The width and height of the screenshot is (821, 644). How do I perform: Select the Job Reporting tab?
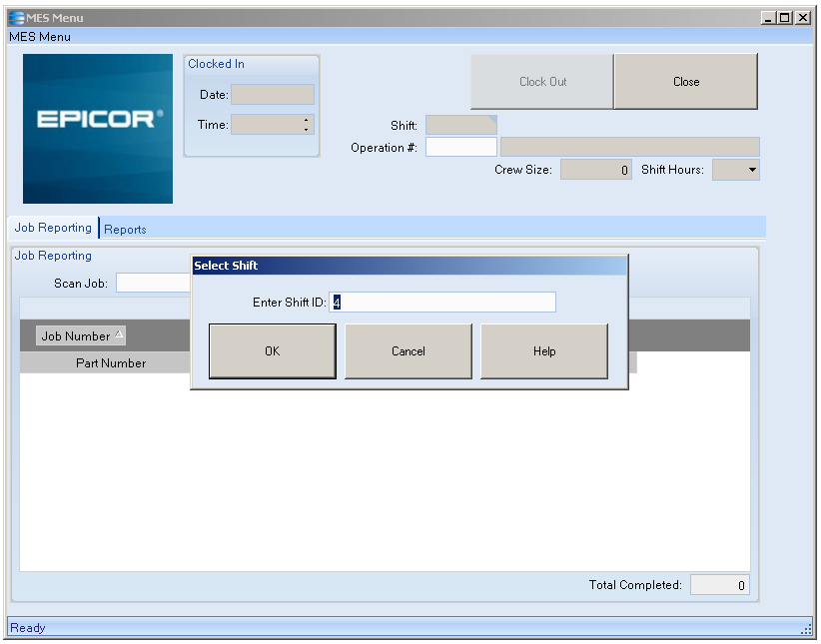53,228
